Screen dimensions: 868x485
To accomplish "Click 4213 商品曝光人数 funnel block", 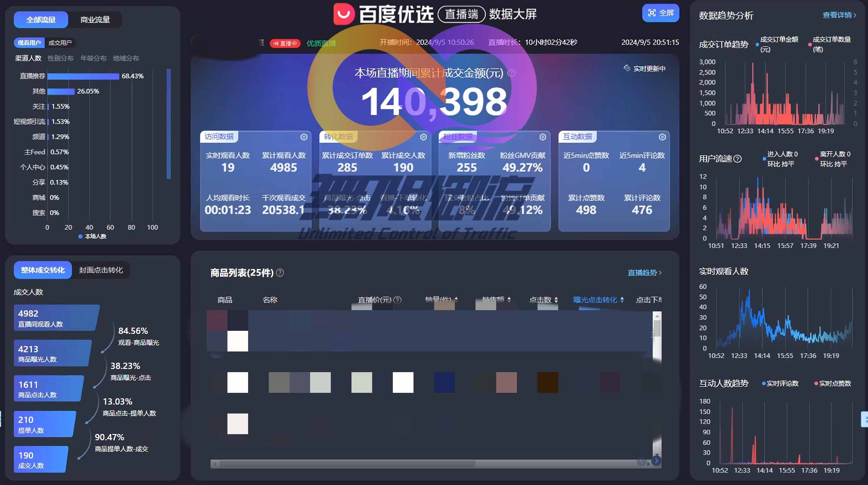I will point(52,353).
